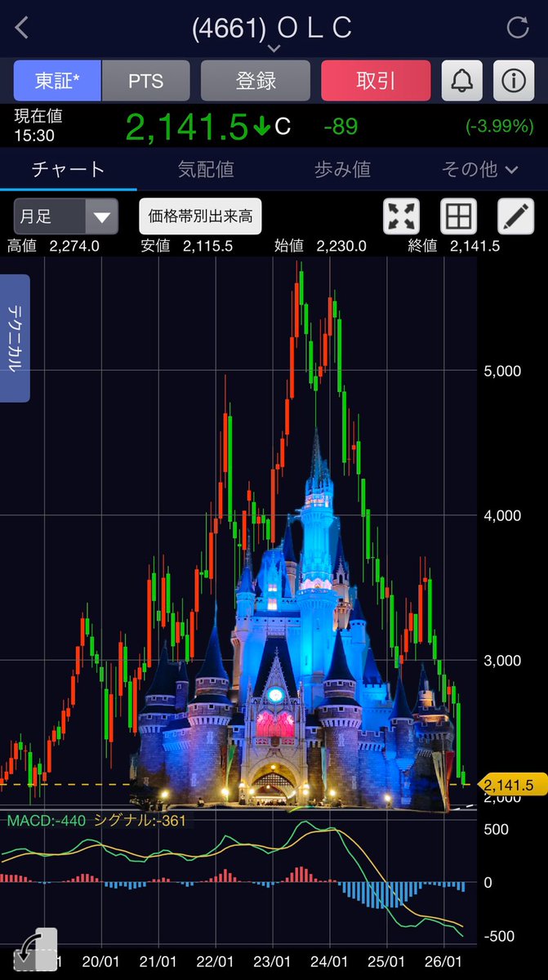
Task: Switch to the 歩み値 tab
Action: [342, 169]
